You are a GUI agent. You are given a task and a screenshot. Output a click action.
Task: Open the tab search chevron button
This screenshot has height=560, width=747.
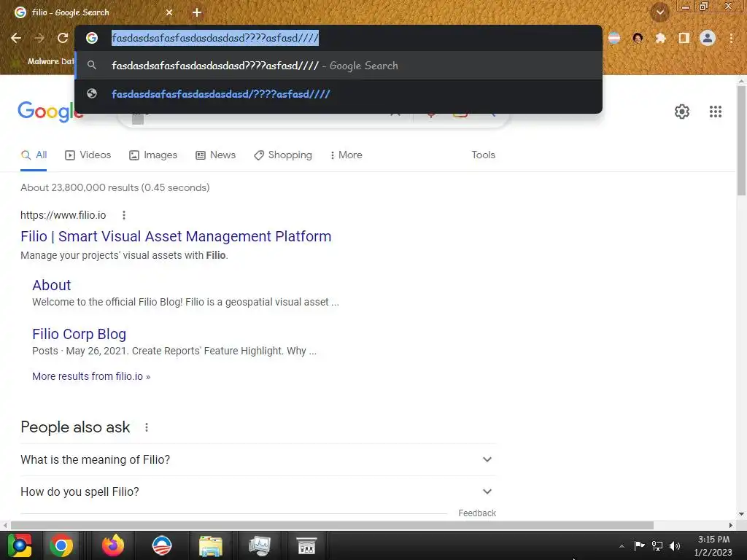click(660, 12)
